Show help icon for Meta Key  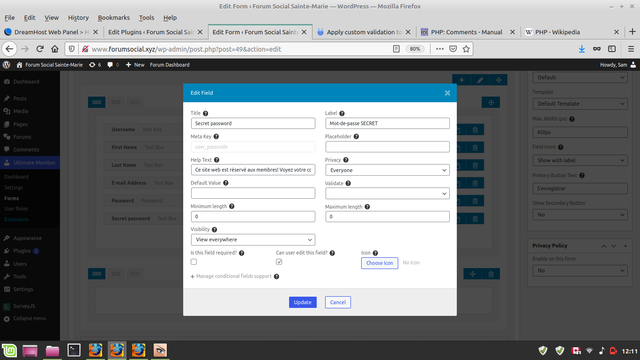tap(216, 137)
